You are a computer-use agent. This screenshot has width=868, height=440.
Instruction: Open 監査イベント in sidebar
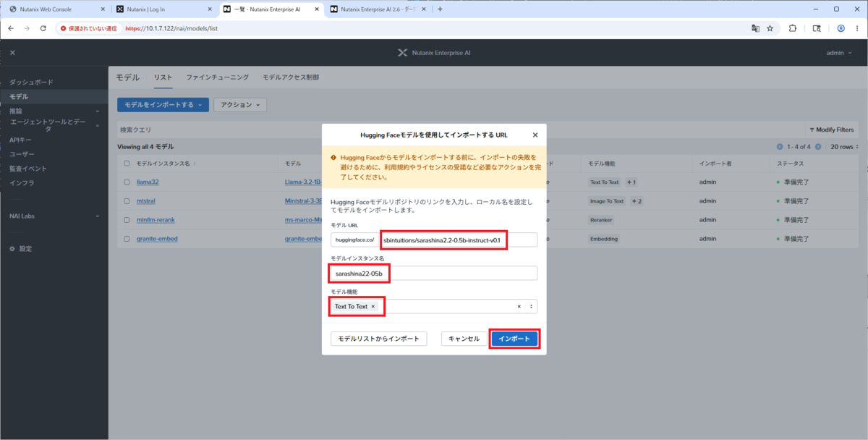(x=27, y=169)
